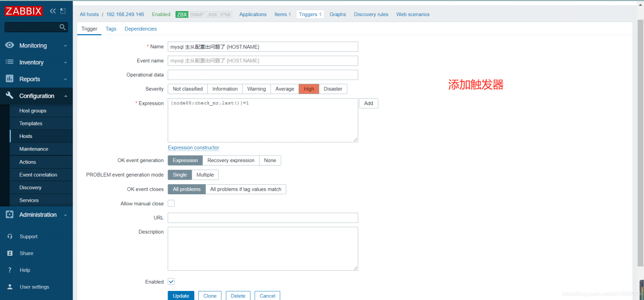Click the Support headset icon

(x=10, y=237)
